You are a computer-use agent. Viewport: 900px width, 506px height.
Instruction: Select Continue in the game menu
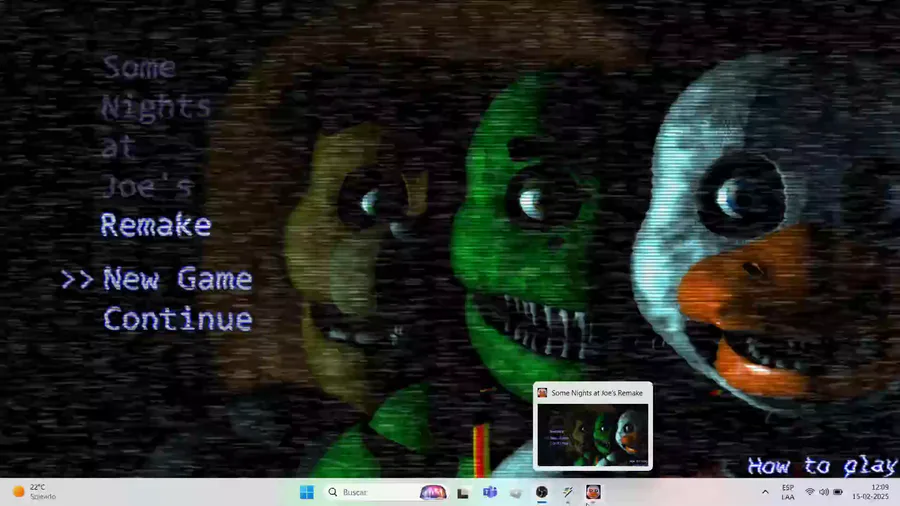point(177,319)
